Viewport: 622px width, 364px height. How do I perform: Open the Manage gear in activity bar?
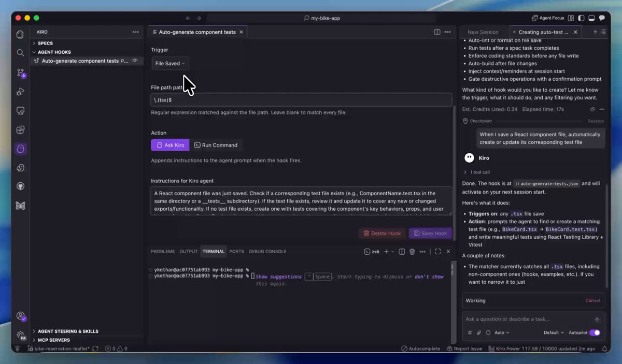tap(21, 336)
